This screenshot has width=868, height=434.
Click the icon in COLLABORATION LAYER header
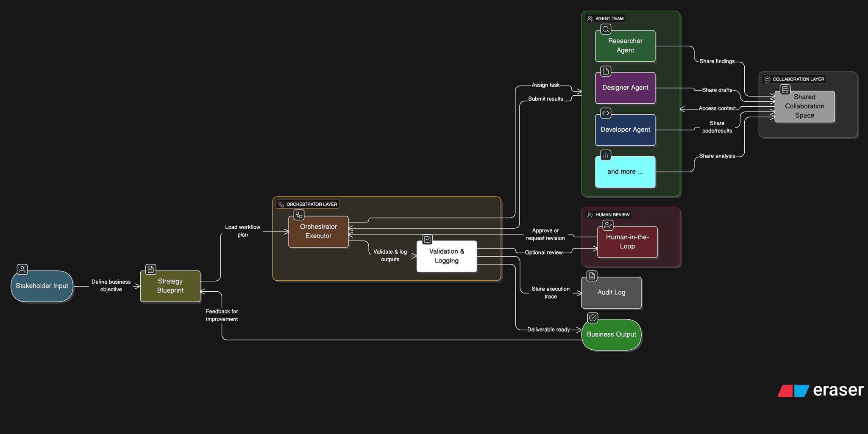(767, 79)
